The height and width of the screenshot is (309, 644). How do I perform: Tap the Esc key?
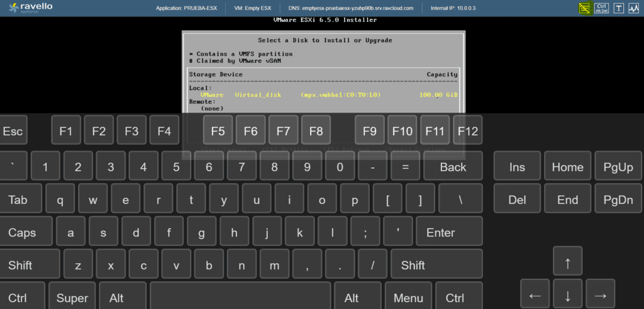pyautogui.click(x=13, y=130)
